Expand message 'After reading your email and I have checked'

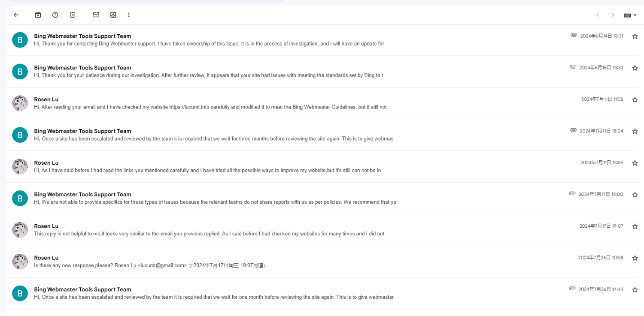[x=322, y=103]
